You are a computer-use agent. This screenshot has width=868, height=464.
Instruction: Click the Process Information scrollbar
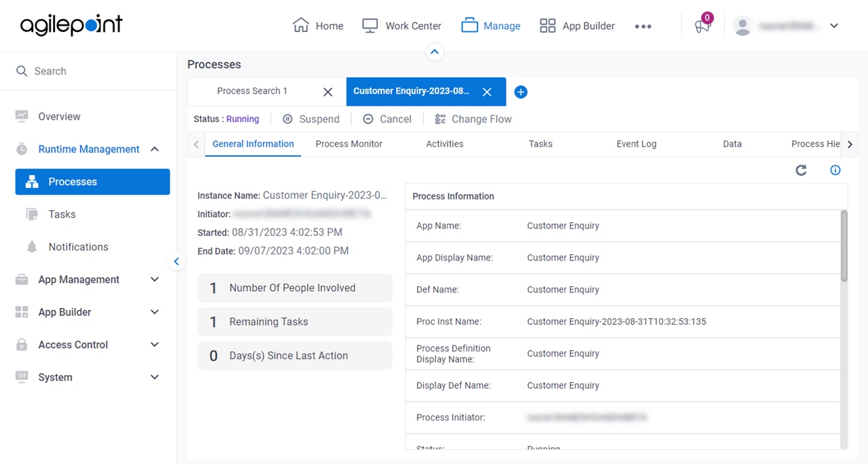click(x=844, y=246)
